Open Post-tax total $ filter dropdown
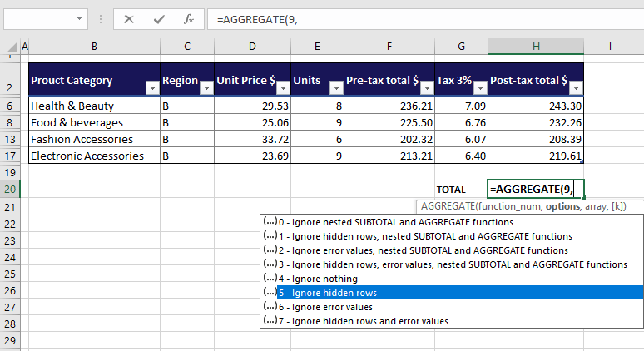This screenshot has height=351, width=644. click(x=575, y=87)
